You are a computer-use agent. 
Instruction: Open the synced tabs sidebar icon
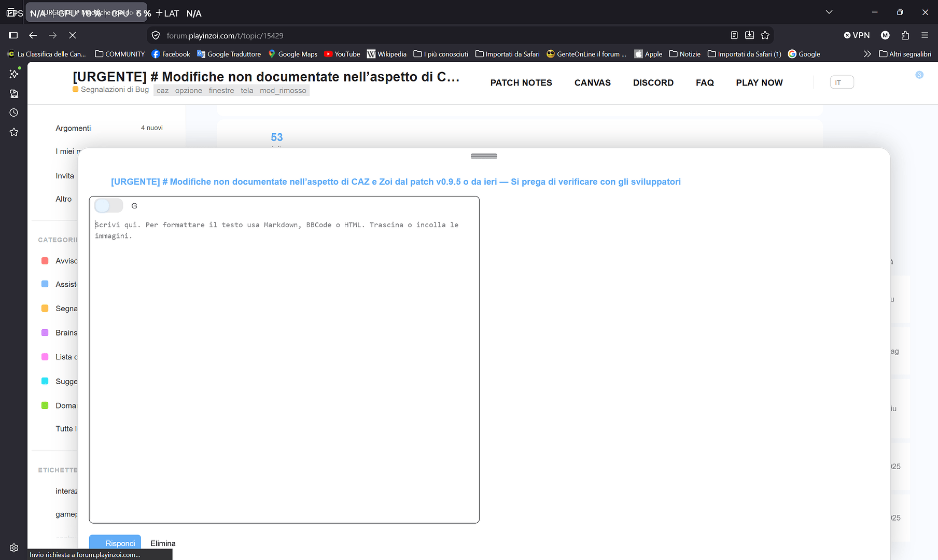tap(14, 93)
